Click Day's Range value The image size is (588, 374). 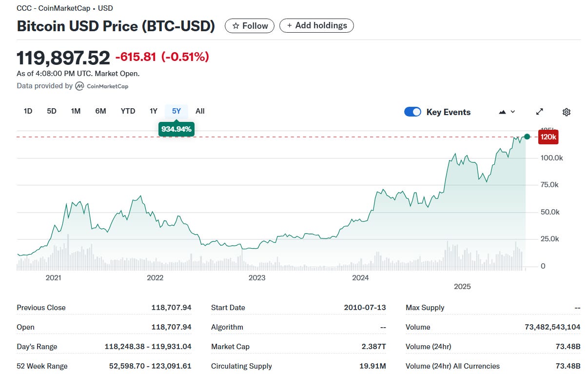148,347
